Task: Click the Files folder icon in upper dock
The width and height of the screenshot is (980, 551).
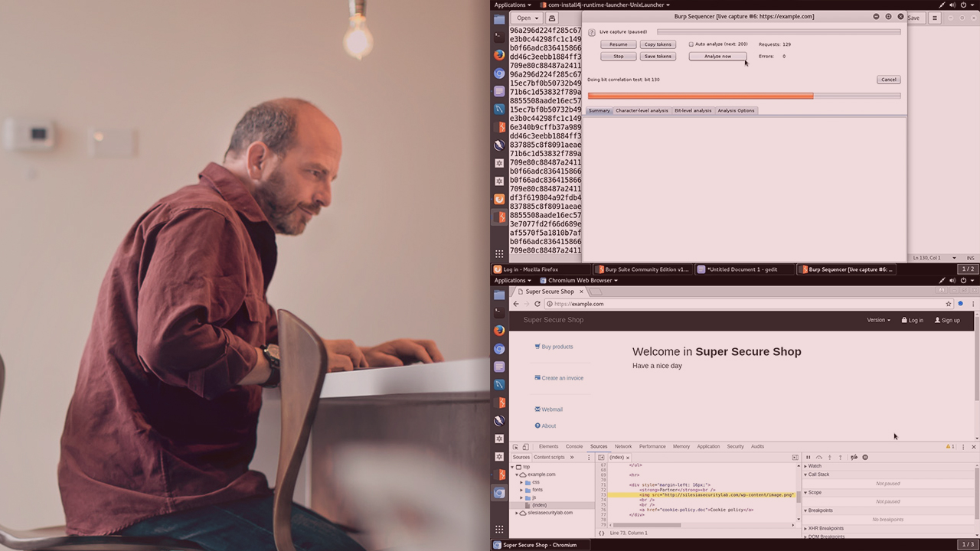Action: [x=499, y=19]
